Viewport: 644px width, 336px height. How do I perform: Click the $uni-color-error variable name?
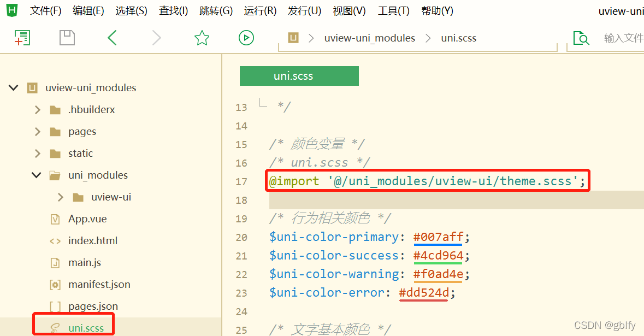(x=327, y=293)
